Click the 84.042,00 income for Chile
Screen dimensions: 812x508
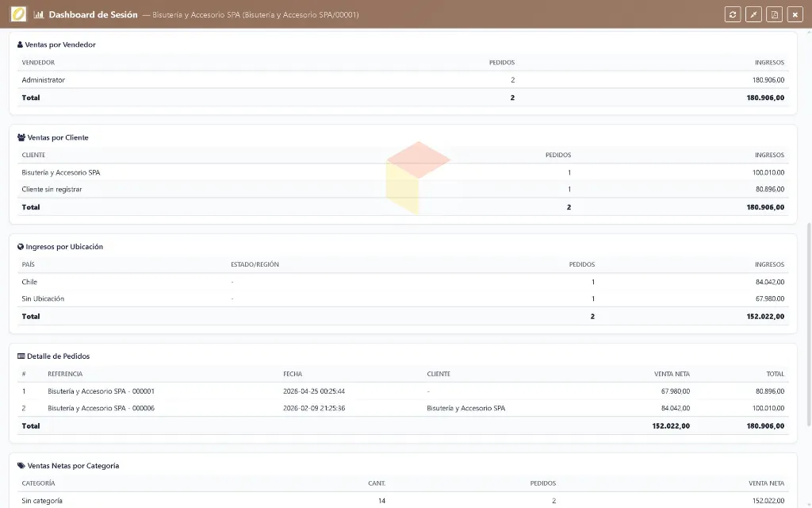[x=769, y=282]
